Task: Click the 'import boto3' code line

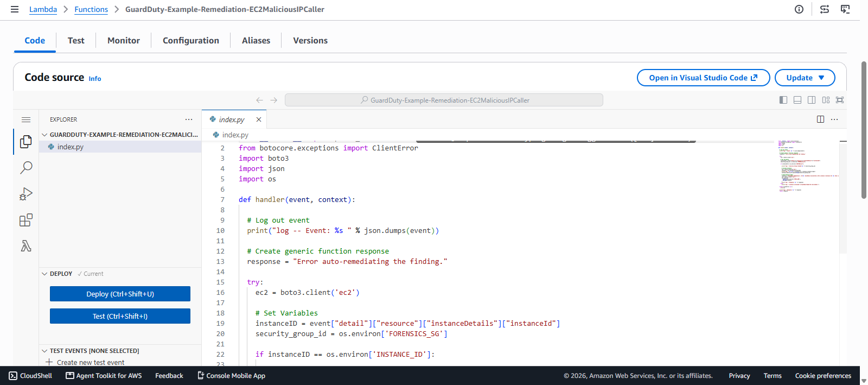Action: pyautogui.click(x=264, y=159)
